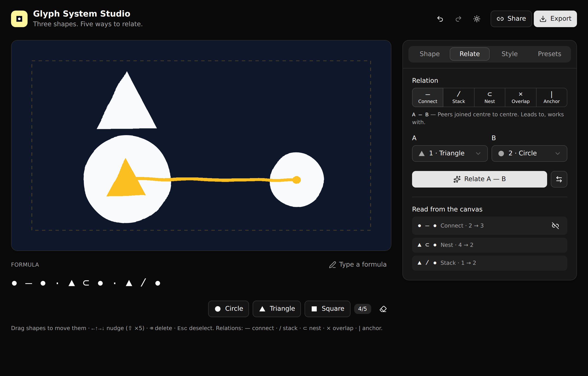588x376 pixels.
Task: Open the Style tab
Action: point(509,54)
